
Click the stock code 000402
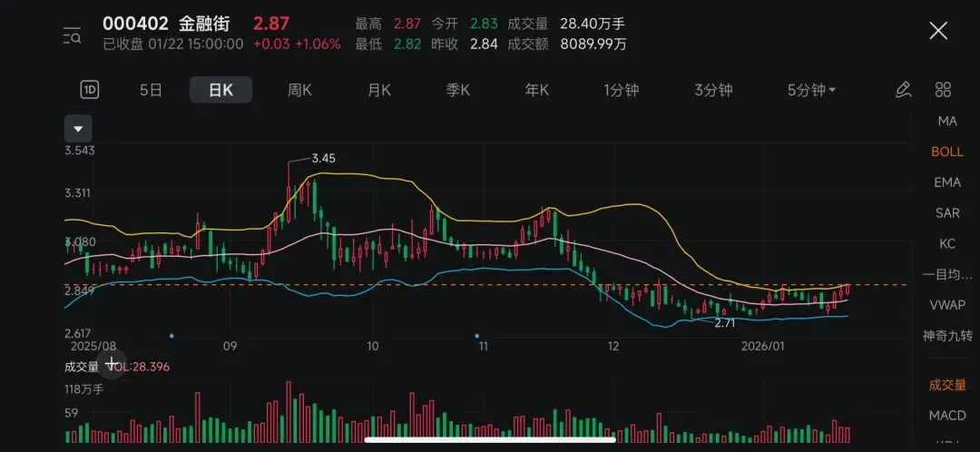point(135,24)
